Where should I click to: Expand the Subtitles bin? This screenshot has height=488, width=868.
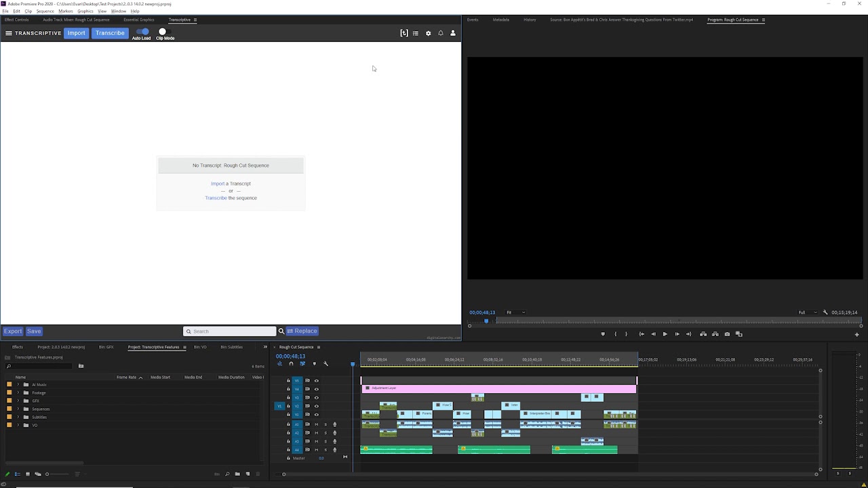pos(18,417)
